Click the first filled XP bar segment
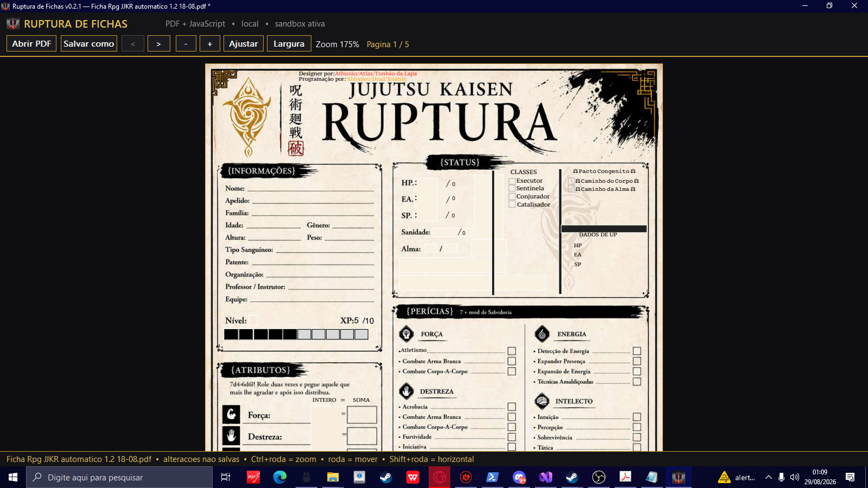Viewport: 868px width, 488px height. click(x=231, y=335)
